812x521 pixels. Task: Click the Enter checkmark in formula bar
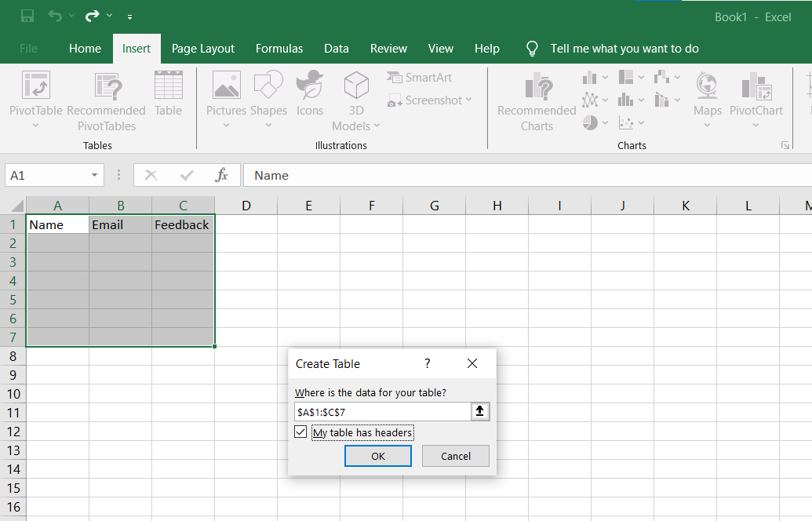(x=187, y=175)
